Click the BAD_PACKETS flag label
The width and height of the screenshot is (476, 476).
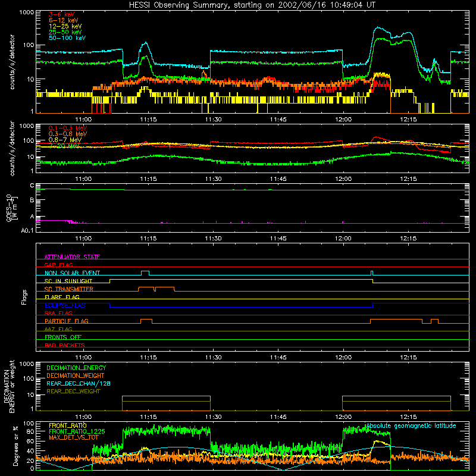[x=65, y=345]
